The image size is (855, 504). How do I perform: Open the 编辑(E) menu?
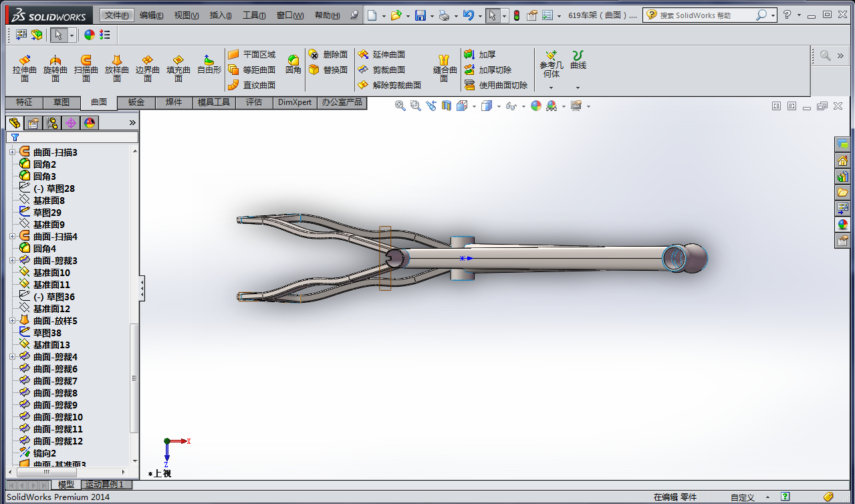(152, 15)
